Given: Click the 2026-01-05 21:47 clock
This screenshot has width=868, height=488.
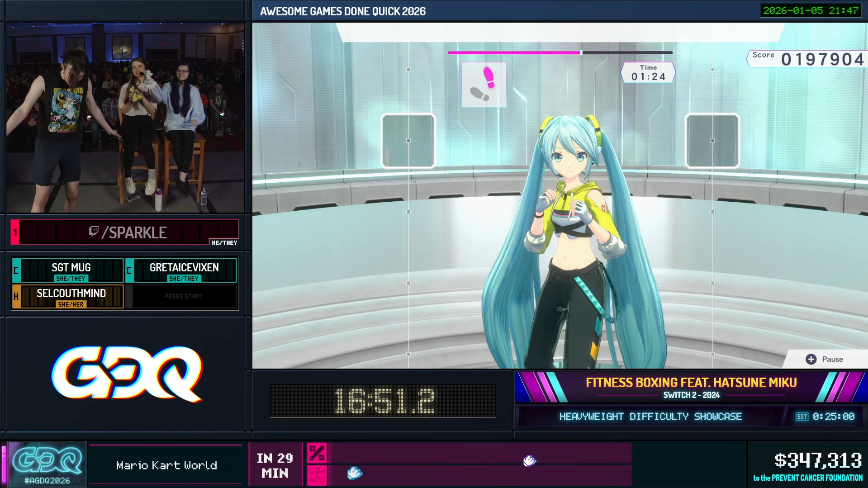Looking at the screenshot, I should (x=811, y=10).
